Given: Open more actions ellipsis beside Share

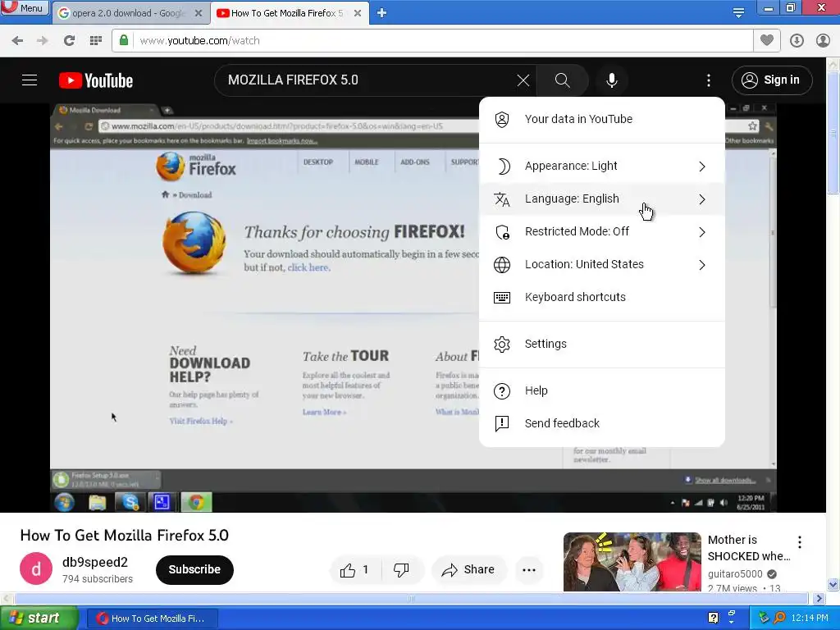Looking at the screenshot, I should click(x=529, y=570).
